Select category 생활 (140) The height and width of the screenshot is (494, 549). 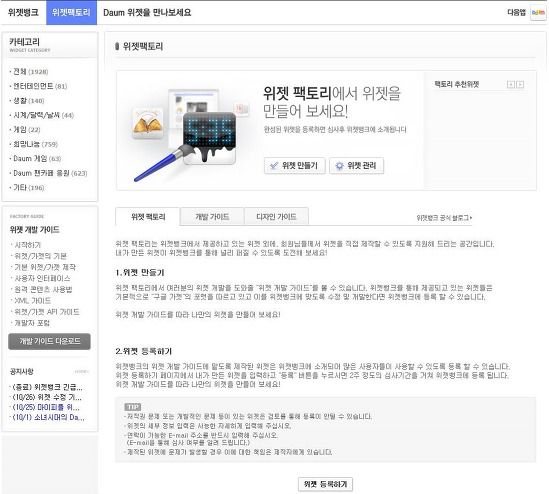[x=28, y=101]
